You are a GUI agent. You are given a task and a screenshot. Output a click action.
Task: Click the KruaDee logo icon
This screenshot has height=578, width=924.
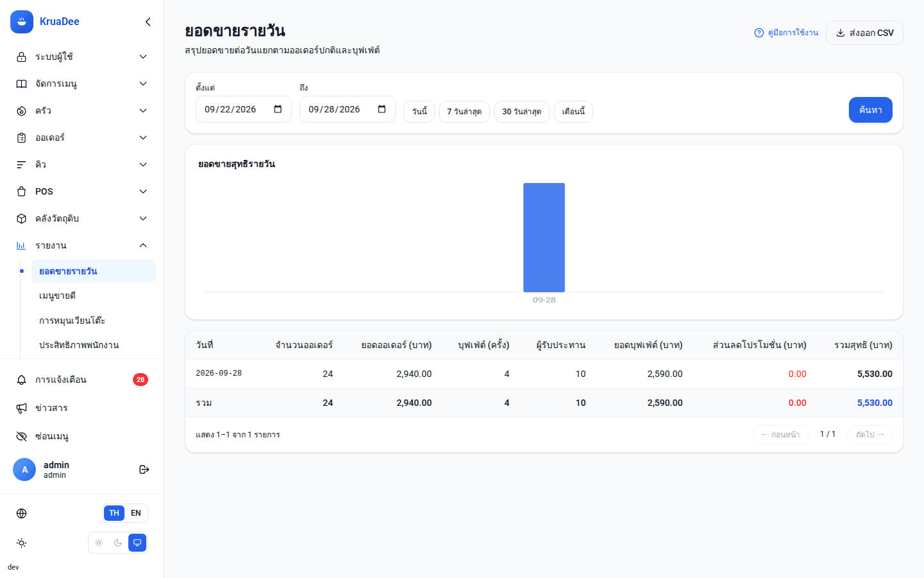[22, 22]
